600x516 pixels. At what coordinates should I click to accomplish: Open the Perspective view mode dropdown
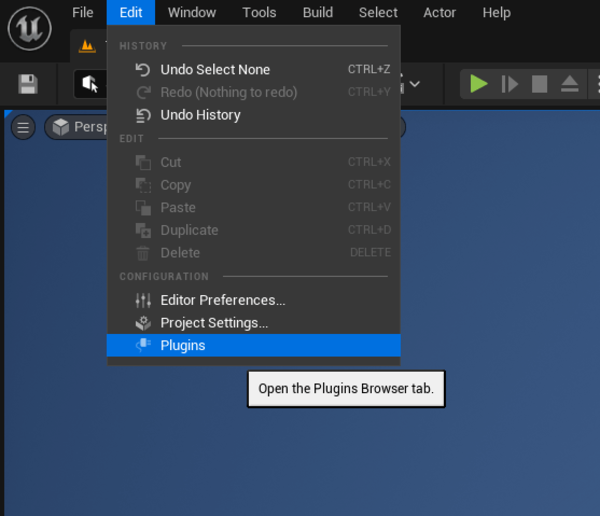tap(77, 127)
